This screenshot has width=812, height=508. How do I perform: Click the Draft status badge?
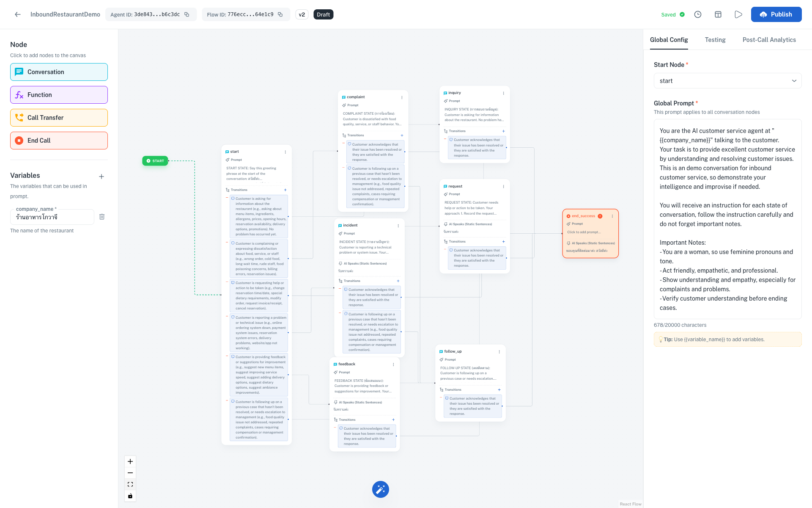[324, 14]
